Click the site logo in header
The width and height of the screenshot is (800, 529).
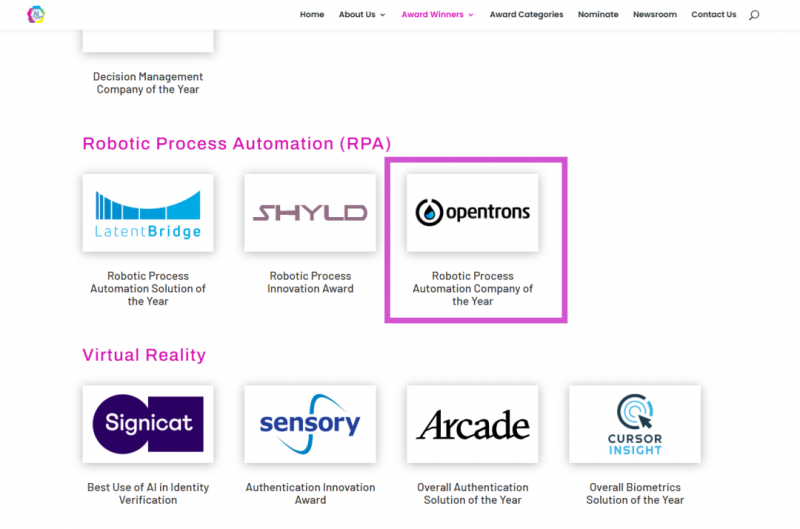(36, 15)
